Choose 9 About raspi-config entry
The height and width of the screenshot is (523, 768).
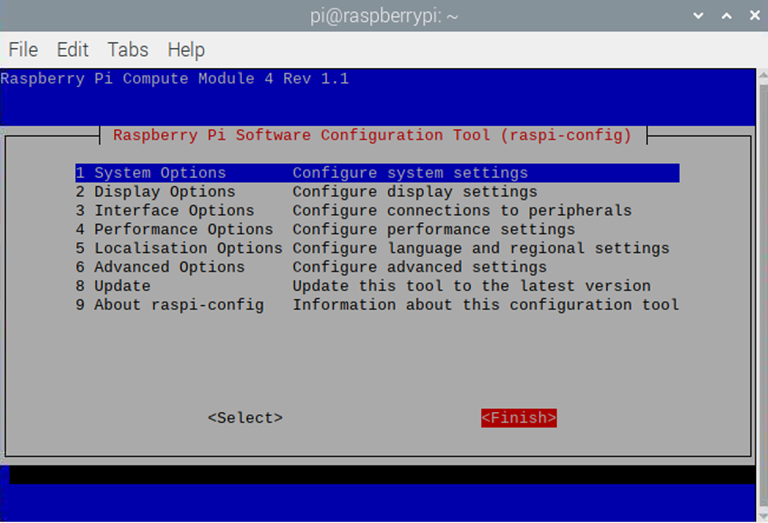(x=377, y=305)
